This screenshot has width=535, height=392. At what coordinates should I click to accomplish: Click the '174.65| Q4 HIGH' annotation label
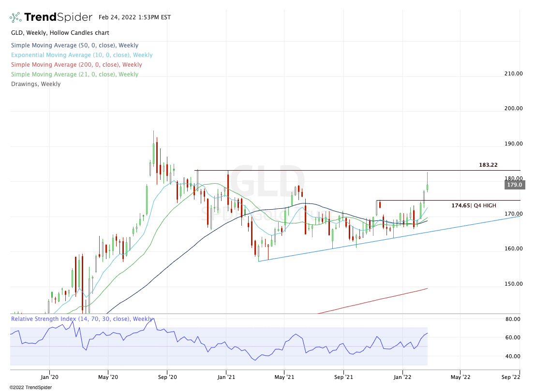click(474, 205)
